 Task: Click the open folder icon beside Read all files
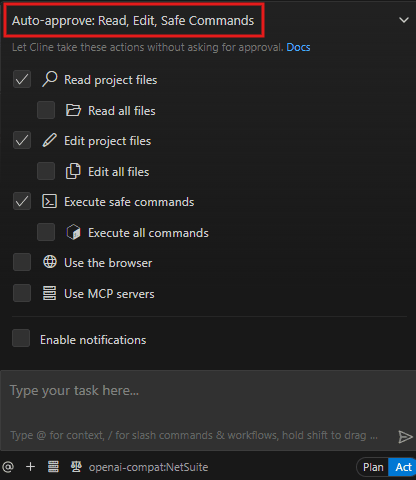[x=73, y=110]
